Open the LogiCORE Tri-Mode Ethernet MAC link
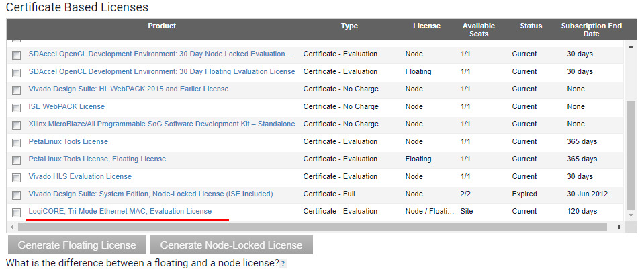This screenshot has height=271, width=644. [120, 211]
